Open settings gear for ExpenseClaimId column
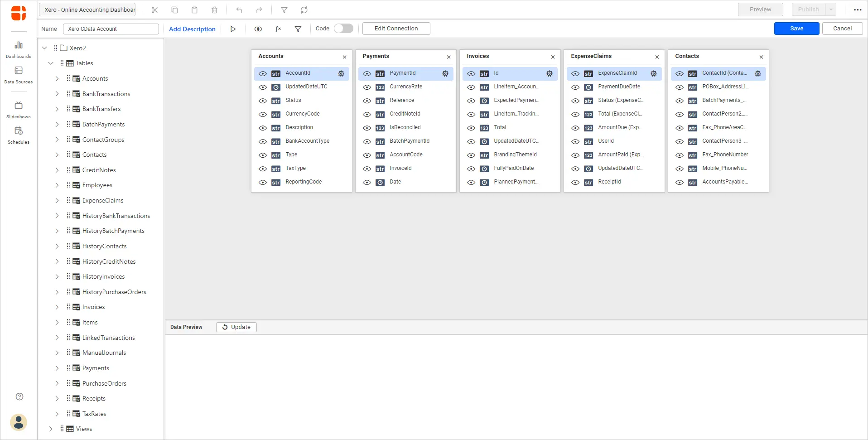Image resolution: width=868 pixels, height=440 pixels. coord(654,73)
